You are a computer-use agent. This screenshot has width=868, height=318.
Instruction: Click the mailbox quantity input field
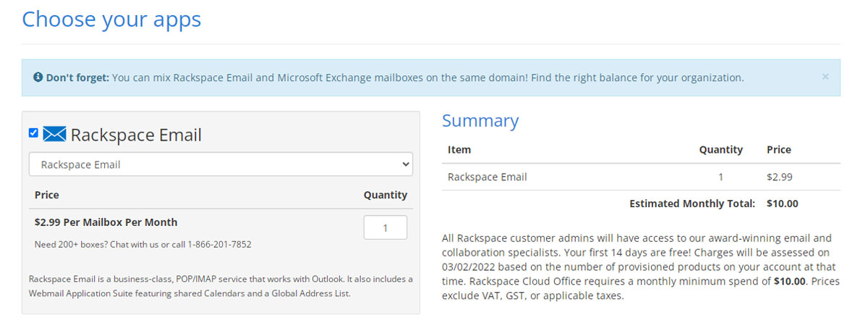(x=385, y=227)
